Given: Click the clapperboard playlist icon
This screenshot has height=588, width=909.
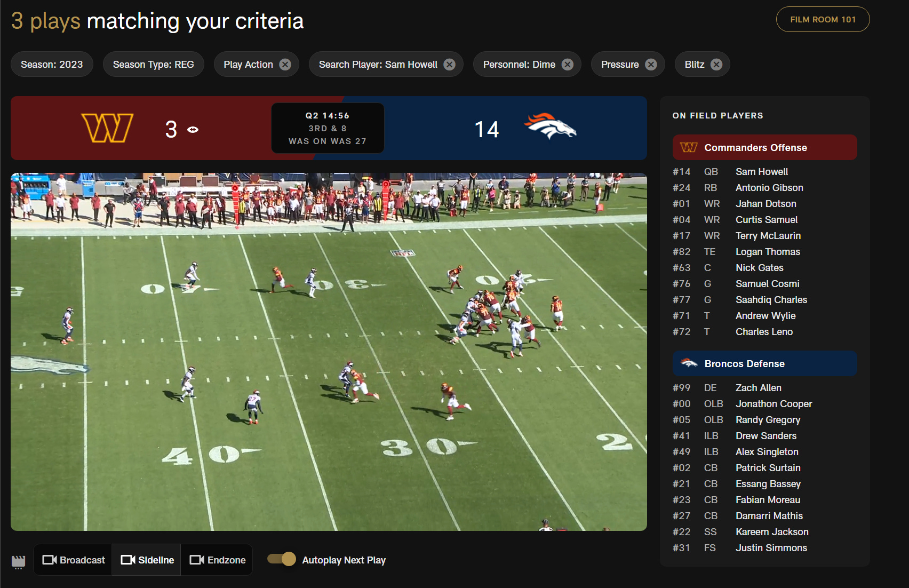Looking at the screenshot, I should (x=19, y=562).
